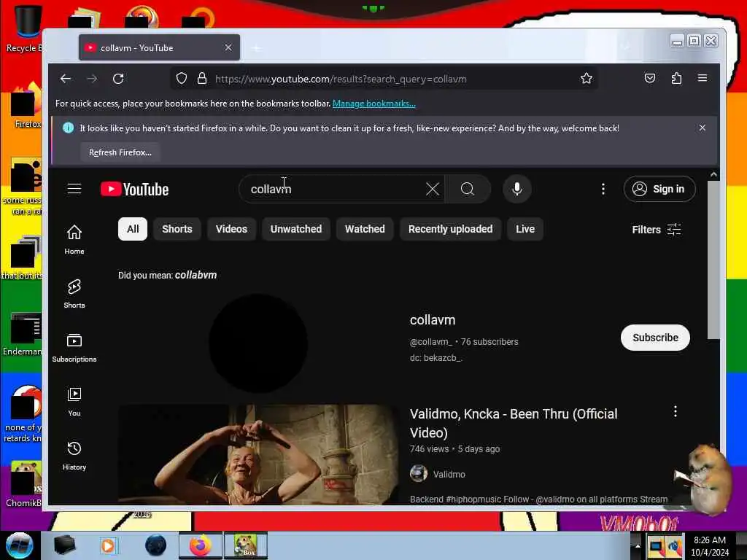The width and height of the screenshot is (747, 560).
Task: Select the All filter chip
Action: coord(133,229)
